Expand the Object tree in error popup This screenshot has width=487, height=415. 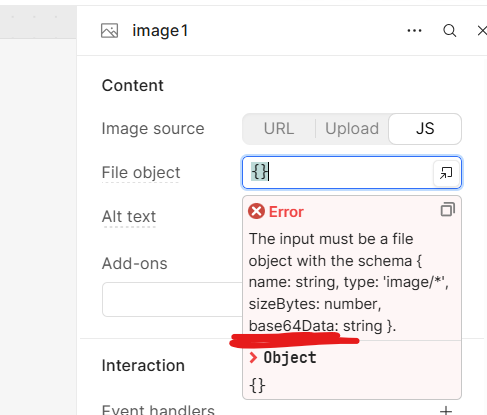[253, 358]
